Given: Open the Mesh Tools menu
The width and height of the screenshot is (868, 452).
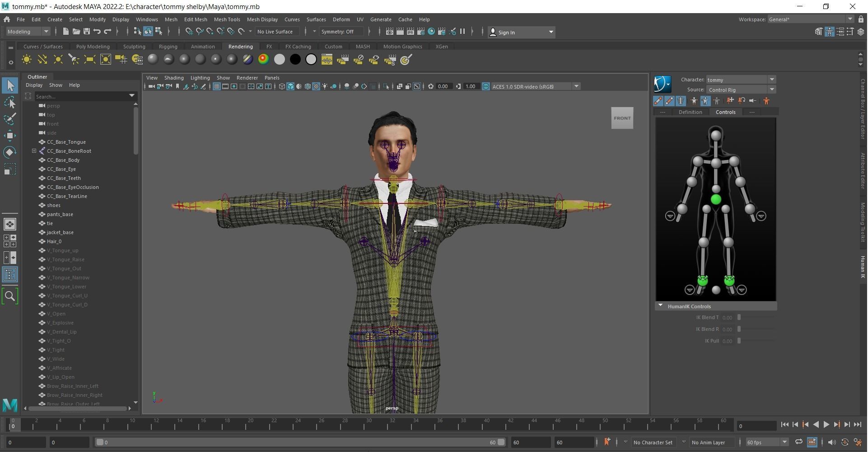Looking at the screenshot, I should 227,19.
